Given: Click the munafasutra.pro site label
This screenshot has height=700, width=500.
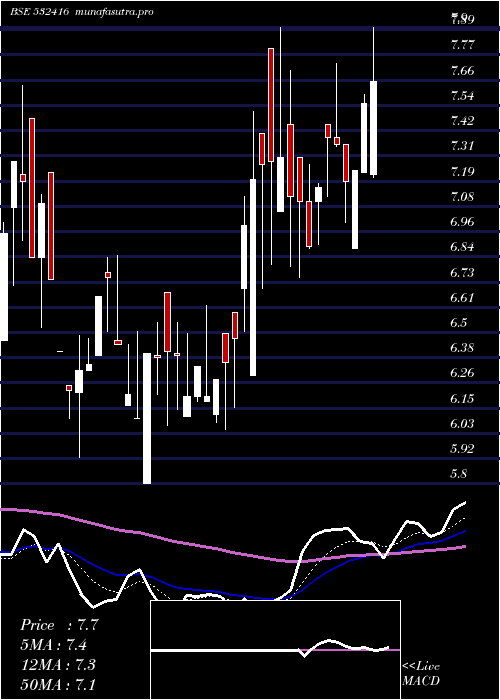Looking at the screenshot, I should tap(115, 12).
